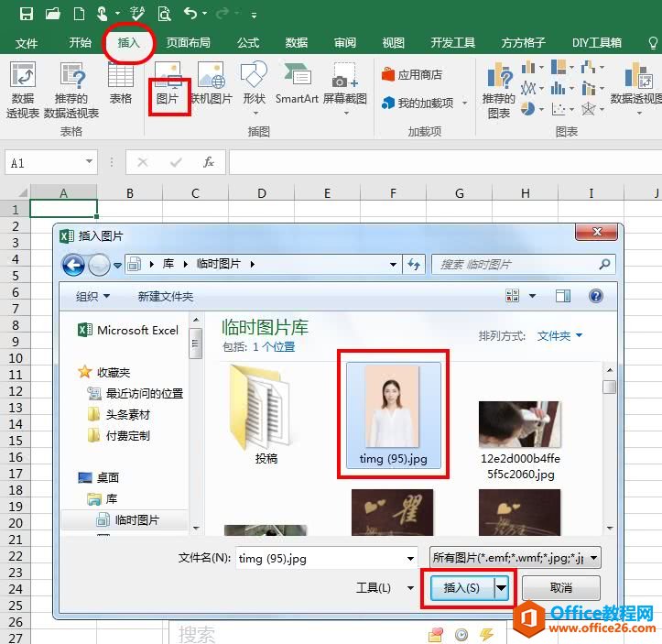Select 临时图片 library in navigation pane
This screenshot has width=662, height=644.
[x=127, y=519]
